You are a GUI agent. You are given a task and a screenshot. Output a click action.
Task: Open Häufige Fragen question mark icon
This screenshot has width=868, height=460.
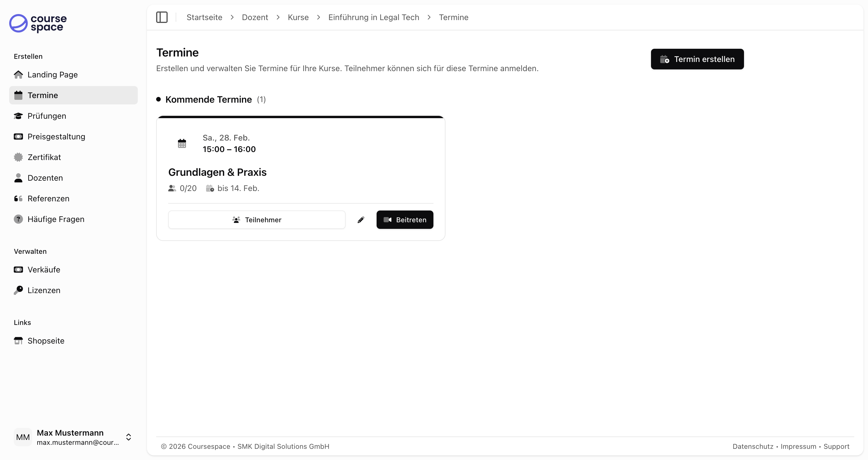18,219
